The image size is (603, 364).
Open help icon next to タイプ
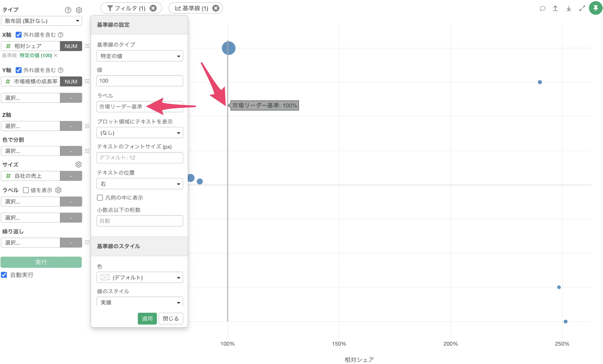(x=68, y=10)
